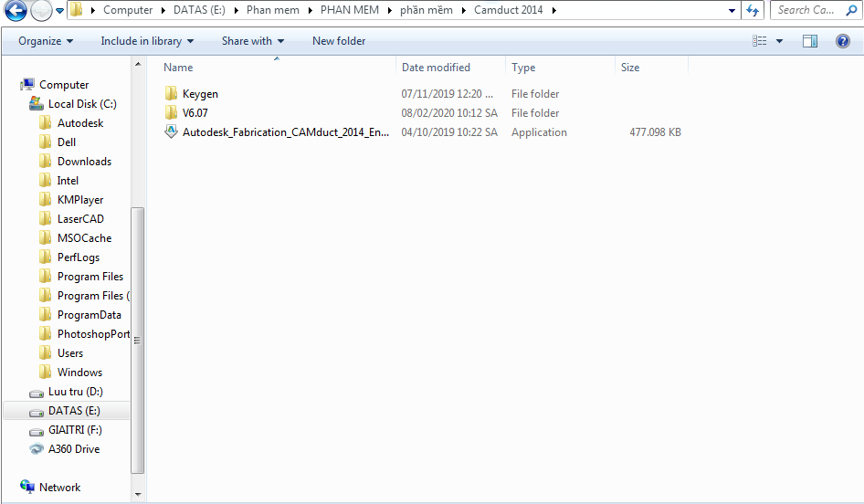Select the DATAS (E:) drive in the tree

[x=74, y=411]
